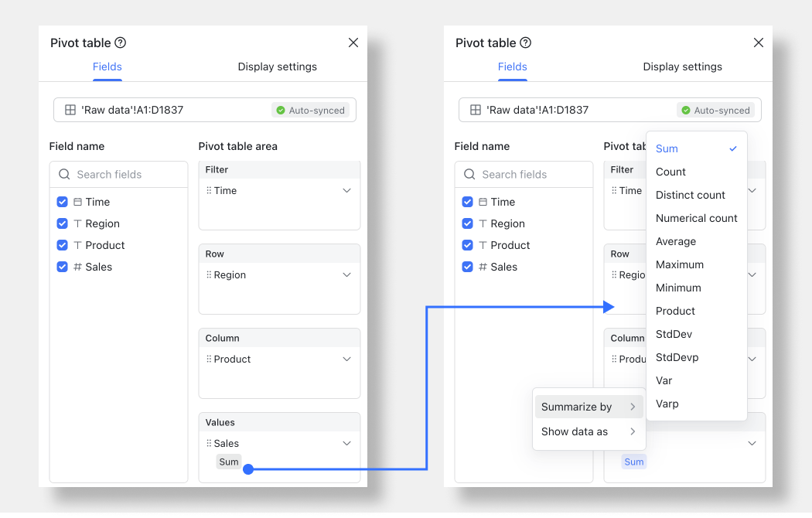Switch to the Display settings tab
The image size is (812, 518).
click(277, 66)
